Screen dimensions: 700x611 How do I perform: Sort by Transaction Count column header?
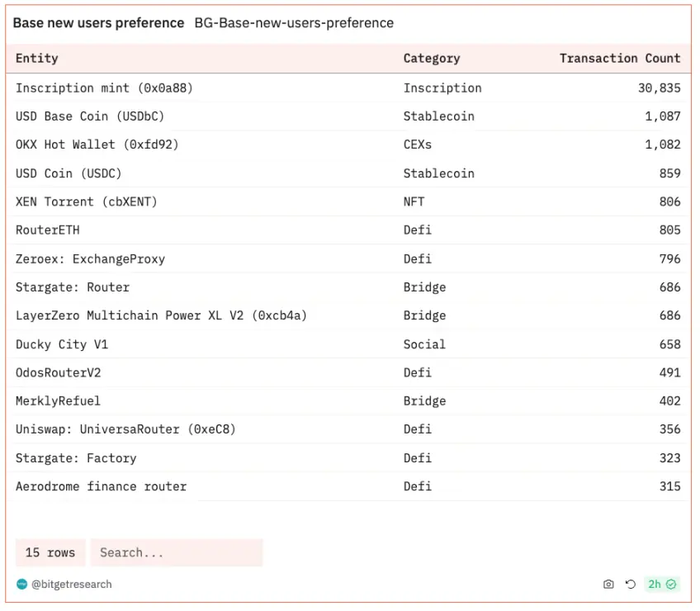pos(619,59)
